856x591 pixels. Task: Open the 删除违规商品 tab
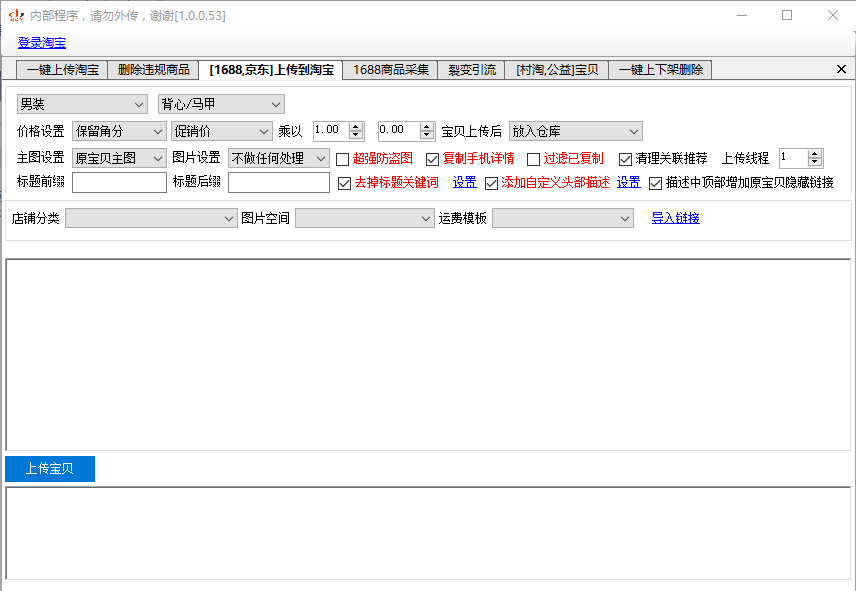tap(153, 70)
